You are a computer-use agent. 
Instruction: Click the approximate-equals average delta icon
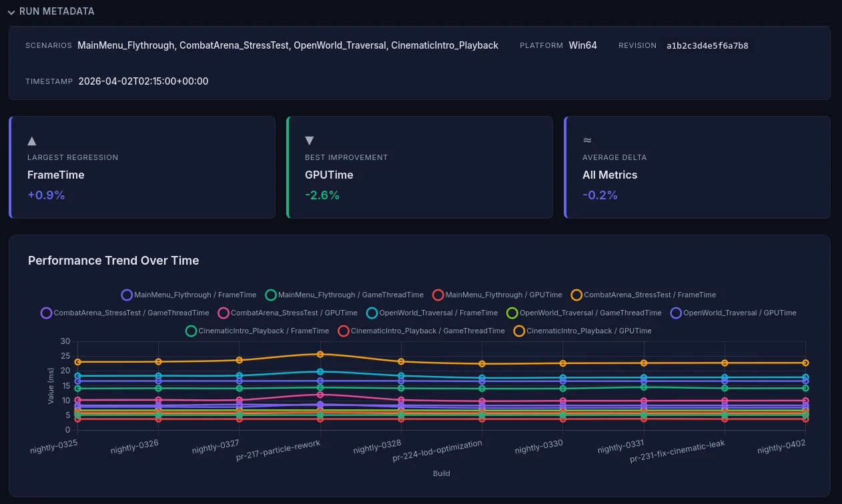click(587, 140)
